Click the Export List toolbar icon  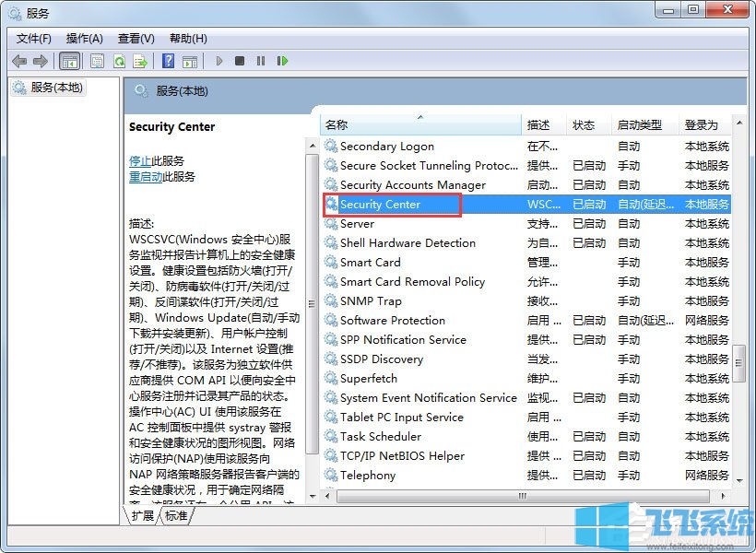141,61
